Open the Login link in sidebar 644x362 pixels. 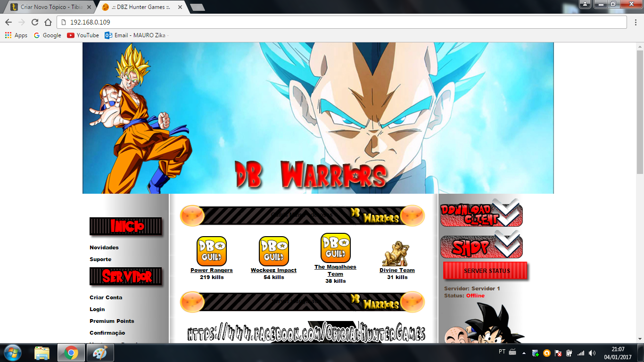click(97, 309)
